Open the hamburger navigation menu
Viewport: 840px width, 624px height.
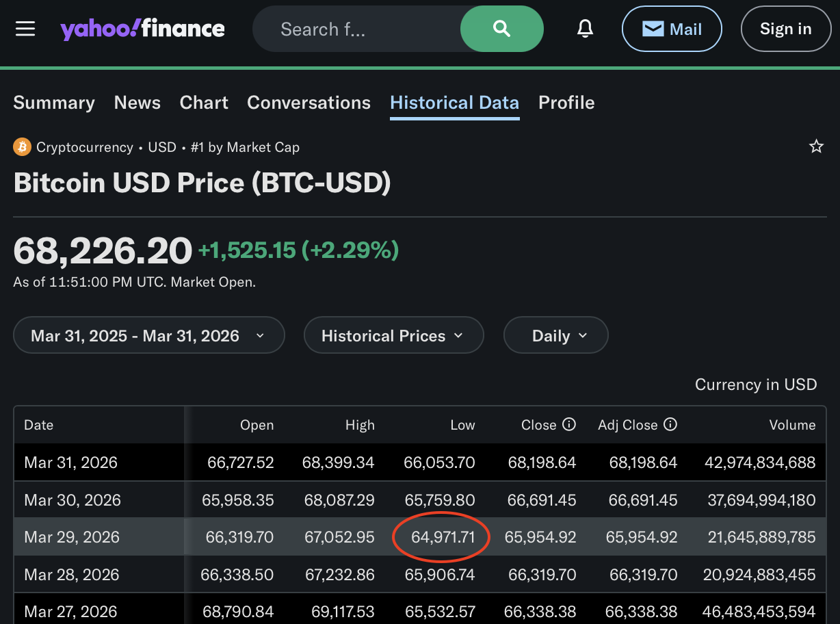point(25,29)
